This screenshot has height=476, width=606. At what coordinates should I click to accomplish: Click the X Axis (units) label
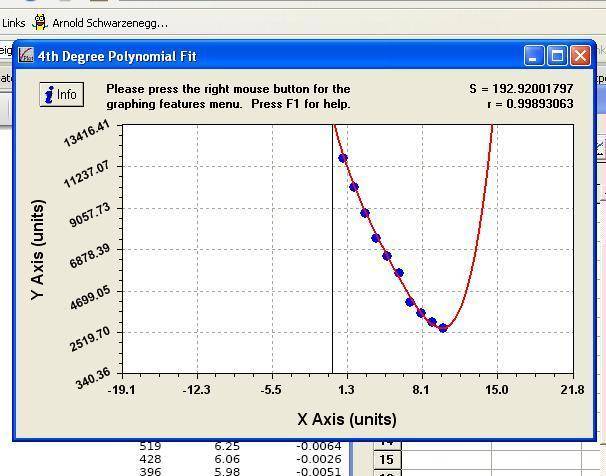tap(347, 419)
